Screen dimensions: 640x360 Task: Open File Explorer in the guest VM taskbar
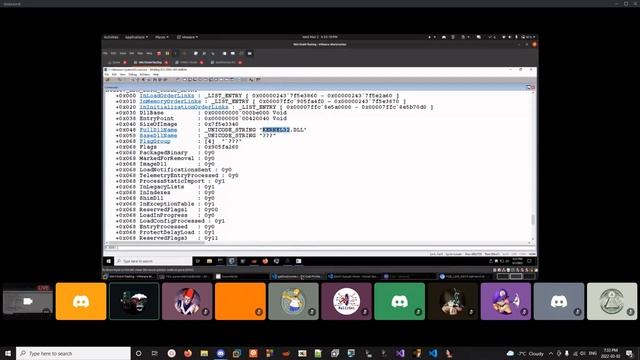click(x=209, y=261)
